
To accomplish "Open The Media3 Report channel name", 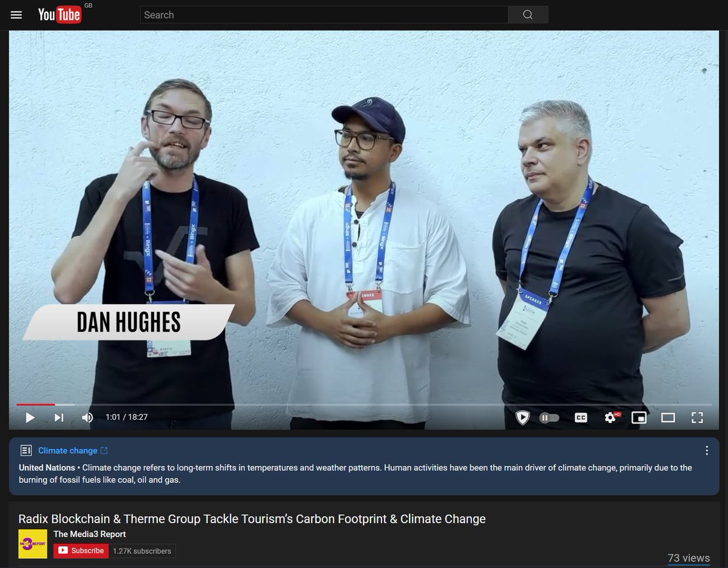I will [x=90, y=534].
